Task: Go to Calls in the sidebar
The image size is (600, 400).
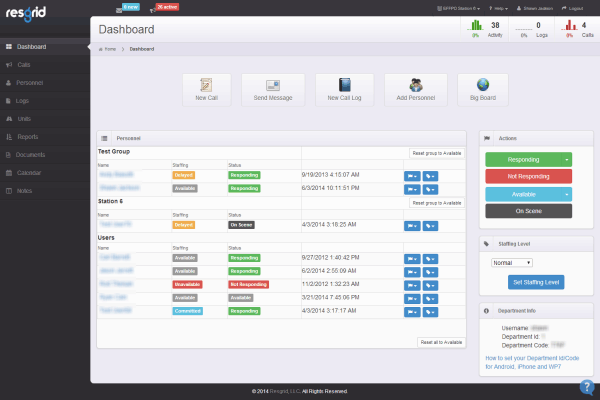Action: [x=25, y=65]
